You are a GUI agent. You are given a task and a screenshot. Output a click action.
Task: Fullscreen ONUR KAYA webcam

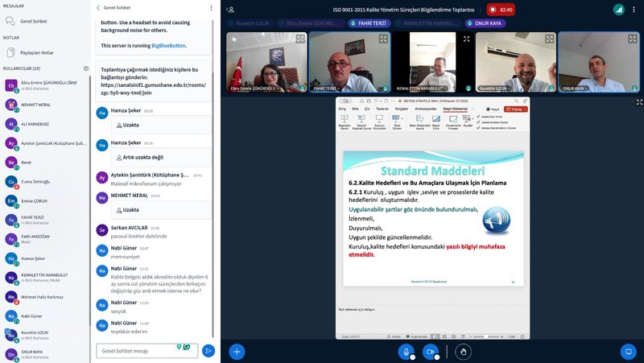(x=633, y=39)
